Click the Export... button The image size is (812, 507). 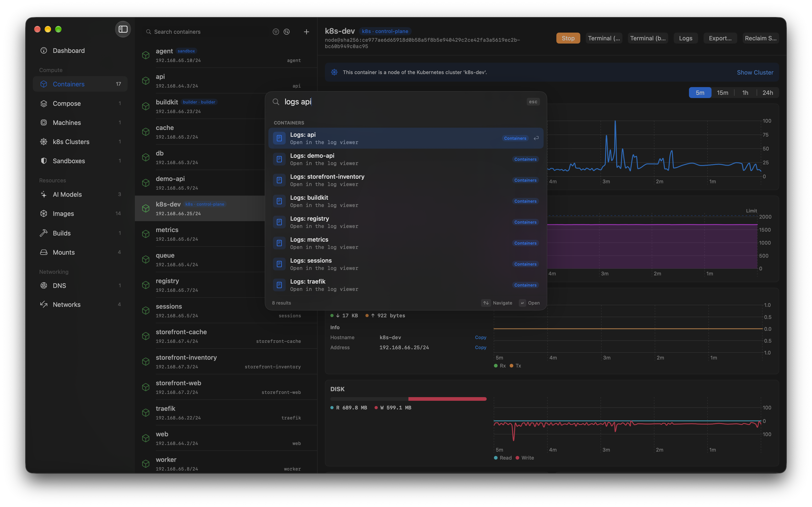720,38
